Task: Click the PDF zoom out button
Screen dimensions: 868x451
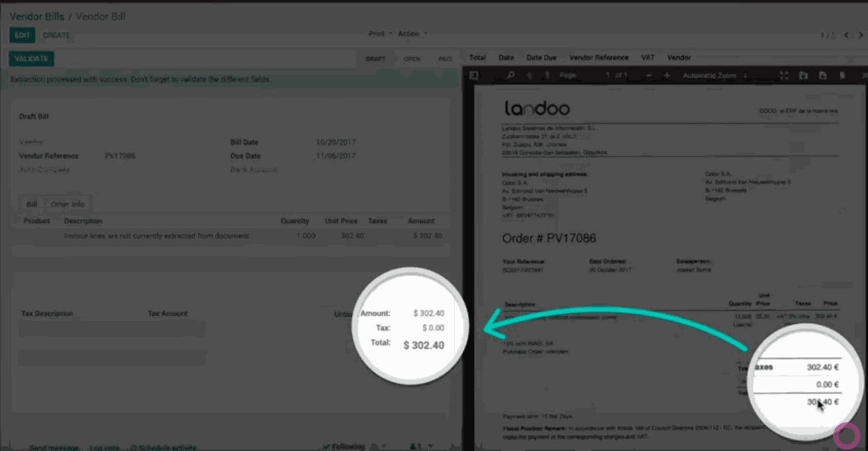Action: pos(649,75)
